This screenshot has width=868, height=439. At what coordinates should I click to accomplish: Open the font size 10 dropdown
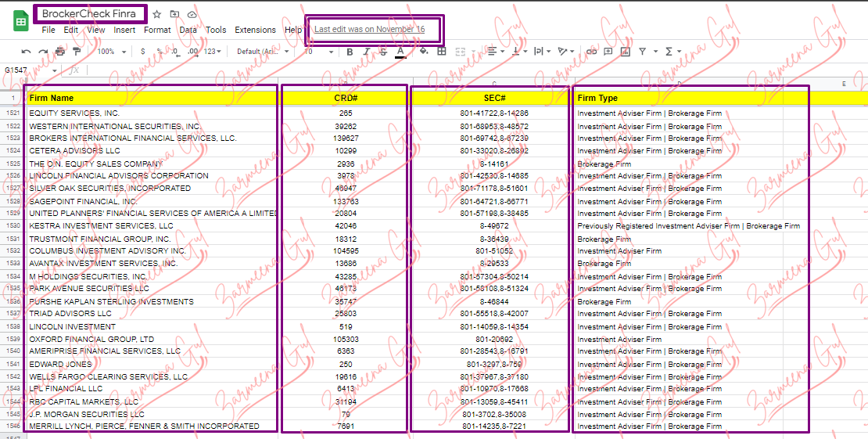pos(319,52)
